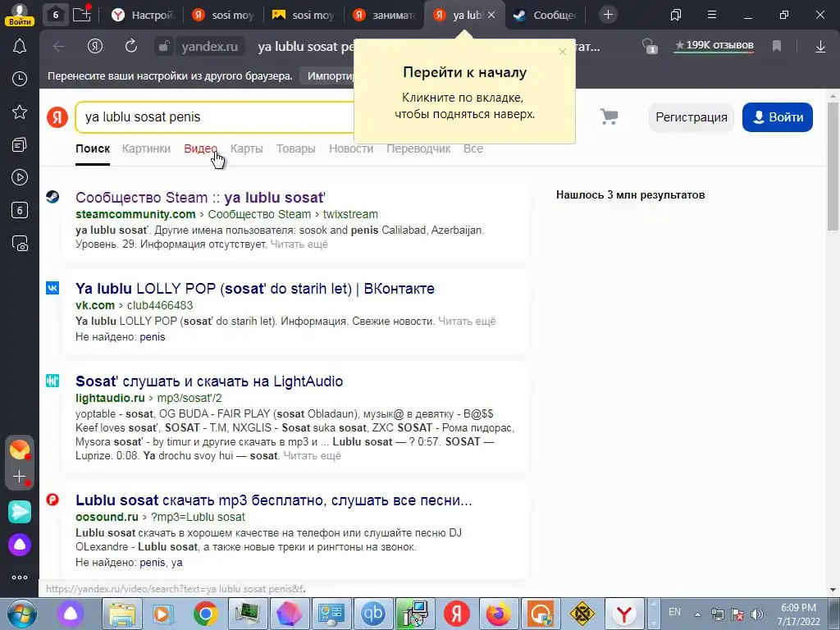
Task: Switch to the first sosi moy tab
Action: coord(223,15)
